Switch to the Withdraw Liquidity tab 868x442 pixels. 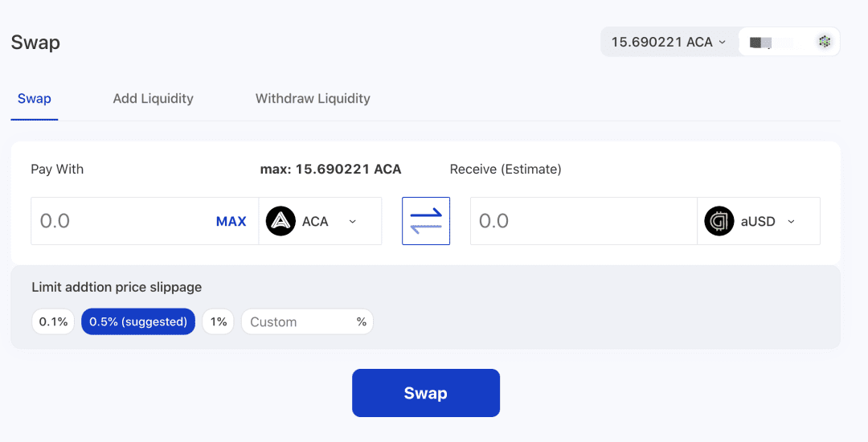pos(313,99)
